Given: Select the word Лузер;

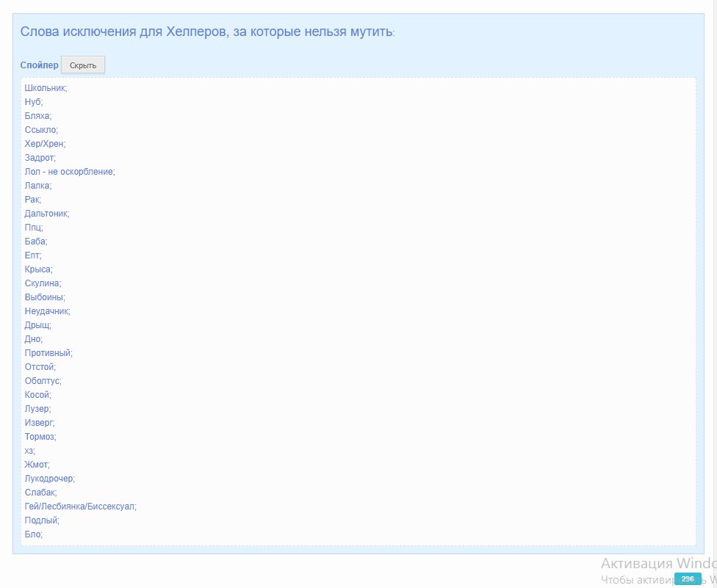Looking at the screenshot, I should pyautogui.click(x=37, y=408).
